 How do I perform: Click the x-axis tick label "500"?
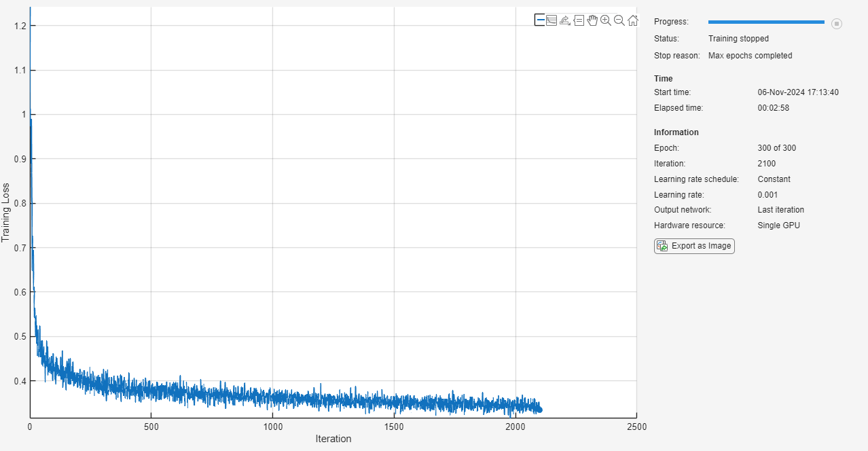pyautogui.click(x=151, y=427)
